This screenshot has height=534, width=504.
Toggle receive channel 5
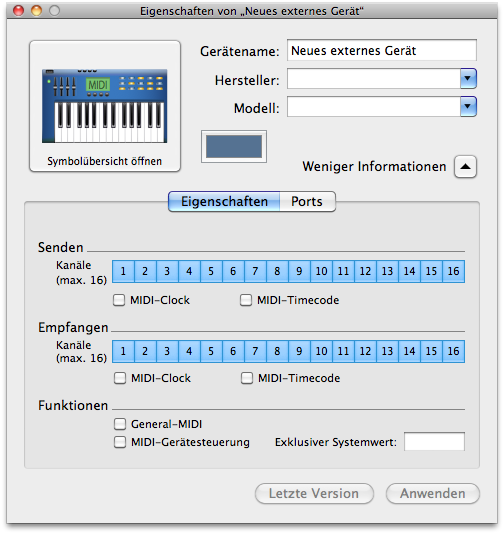click(211, 351)
